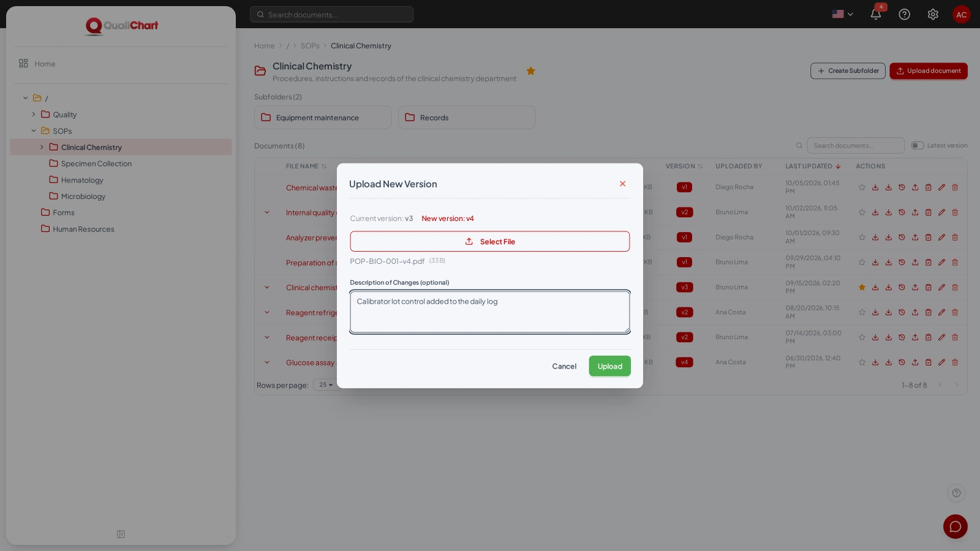Collapse the SOPs folder in tree

point(34,131)
